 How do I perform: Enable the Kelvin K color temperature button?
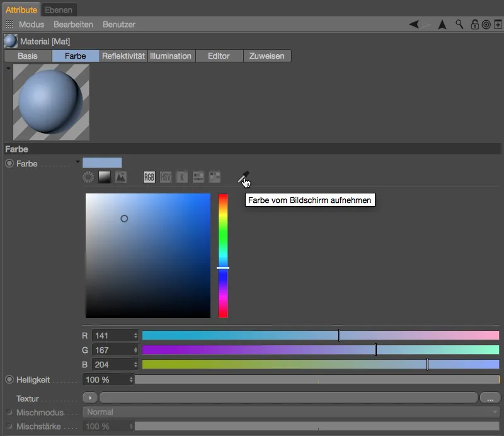pyautogui.click(x=182, y=177)
